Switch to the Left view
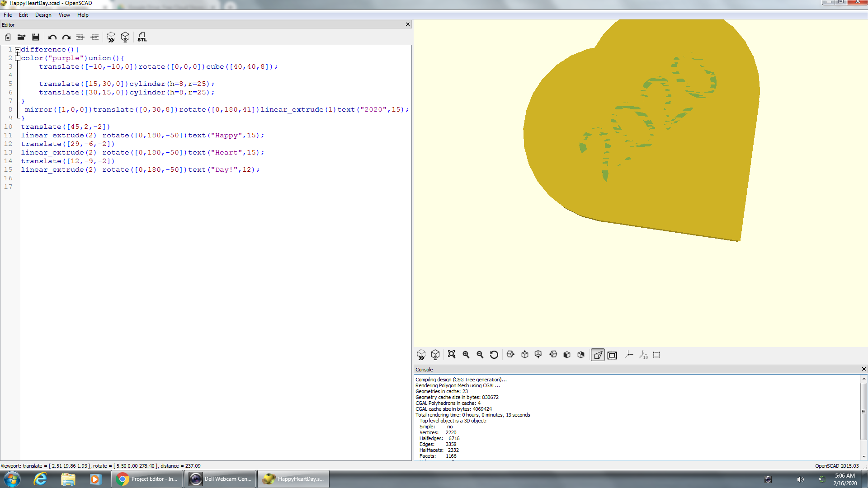Screen dimensions: 868x488 coord(553,355)
